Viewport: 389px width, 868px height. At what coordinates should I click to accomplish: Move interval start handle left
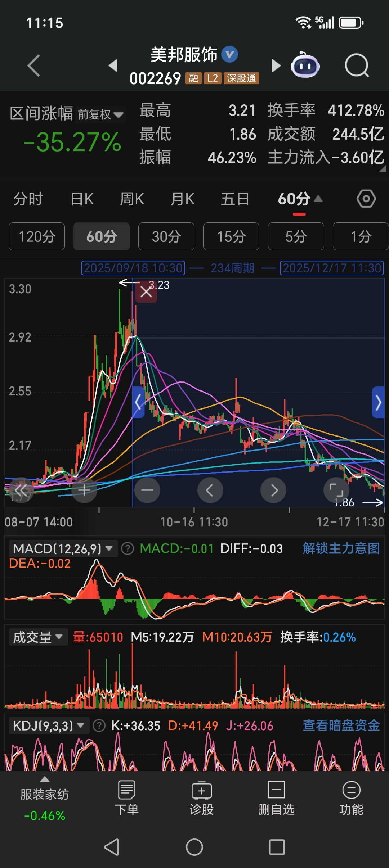click(138, 402)
